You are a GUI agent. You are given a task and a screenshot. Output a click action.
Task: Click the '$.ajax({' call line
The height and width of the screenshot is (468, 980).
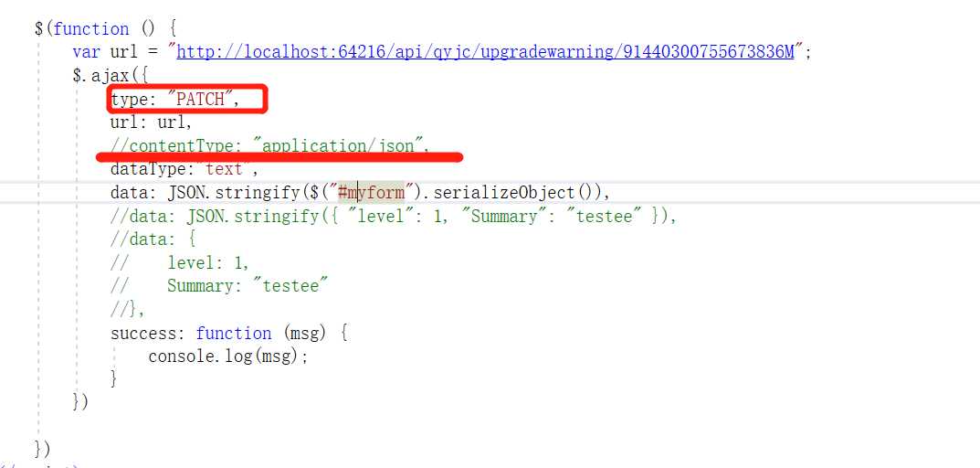pyautogui.click(x=110, y=76)
